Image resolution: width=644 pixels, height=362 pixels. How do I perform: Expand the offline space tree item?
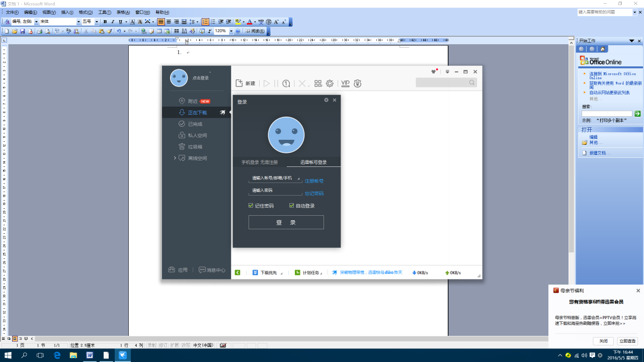(x=175, y=158)
